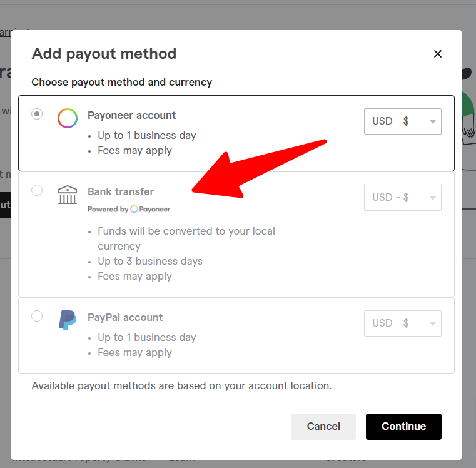
Task: Click 'Up to 1 business day' under PayPal account
Action: pos(146,337)
